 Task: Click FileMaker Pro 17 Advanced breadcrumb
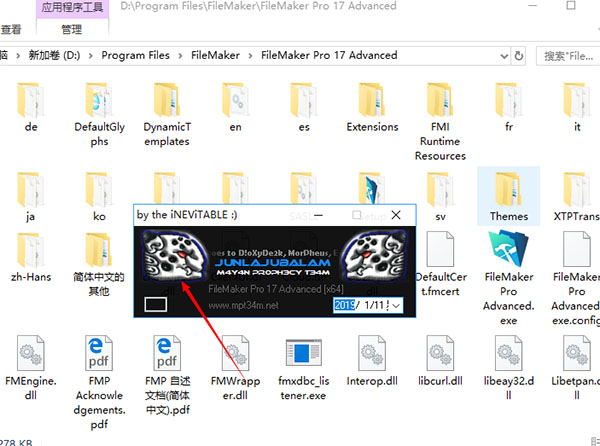pos(329,55)
